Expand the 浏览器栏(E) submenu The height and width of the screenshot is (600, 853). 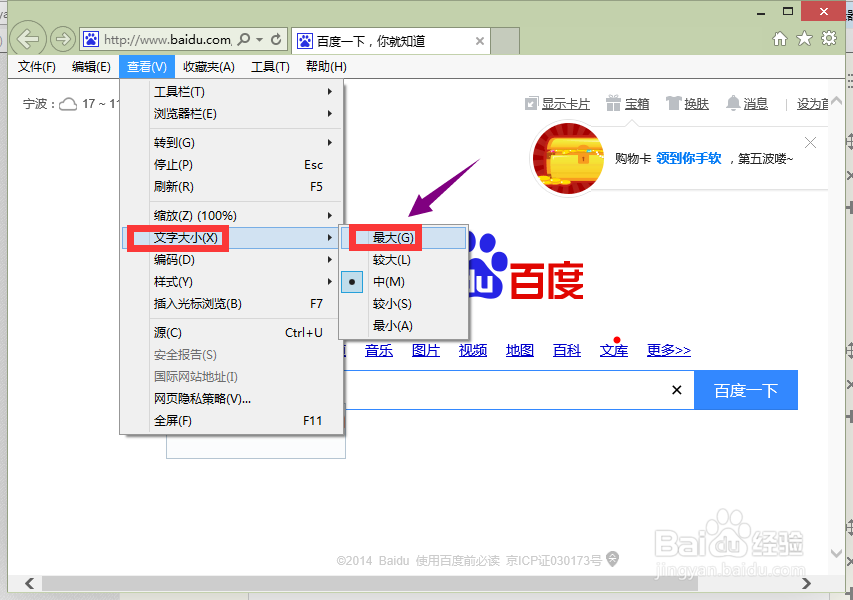pyautogui.click(x=232, y=114)
